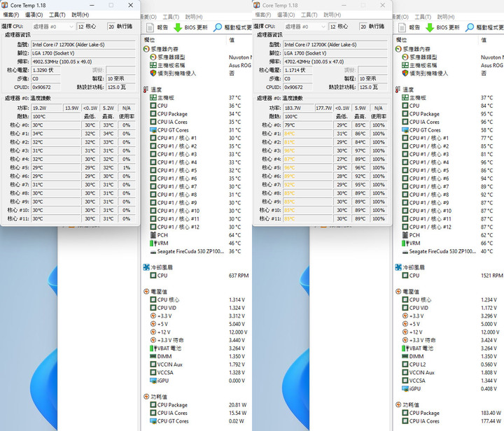Screen dimensions: 504x431
Task: Click 電壓值 icon in left AIDA64 list
Action: tap(146, 292)
